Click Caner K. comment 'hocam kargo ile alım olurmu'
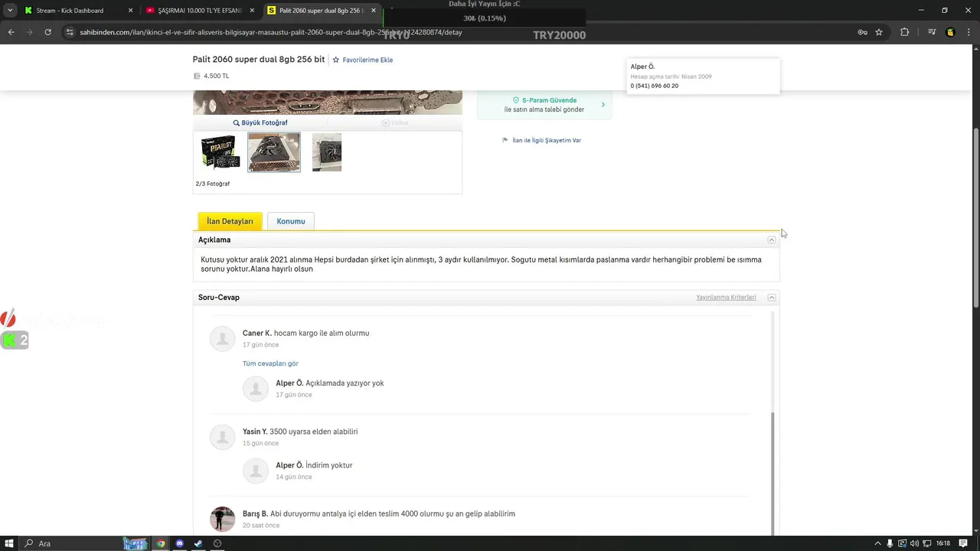The height and width of the screenshot is (551, 980). point(322,333)
